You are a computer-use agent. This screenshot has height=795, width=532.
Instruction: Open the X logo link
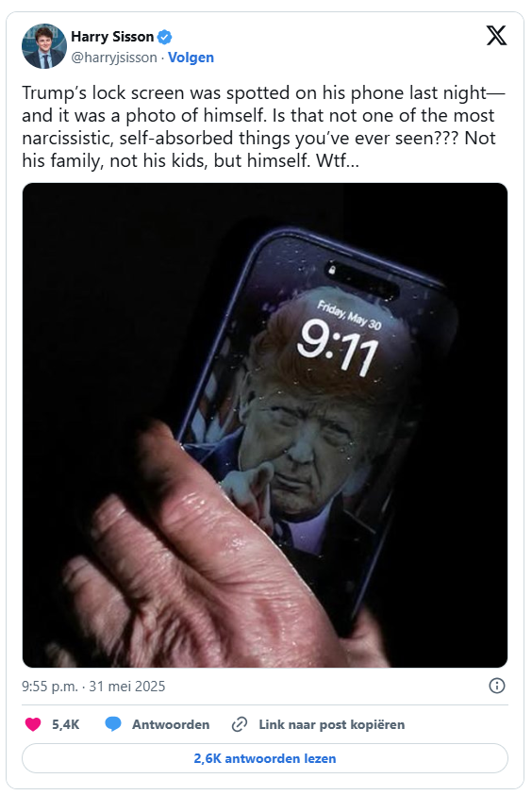[x=496, y=36]
